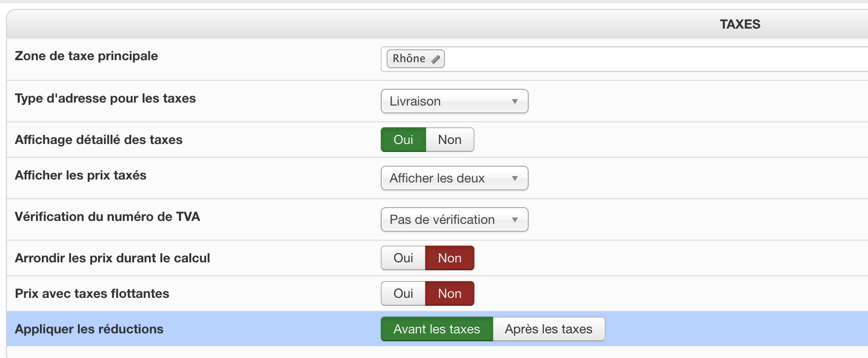868x358 pixels.
Task: Enable Oui for Prix avec taxes flottantes
Action: click(403, 293)
